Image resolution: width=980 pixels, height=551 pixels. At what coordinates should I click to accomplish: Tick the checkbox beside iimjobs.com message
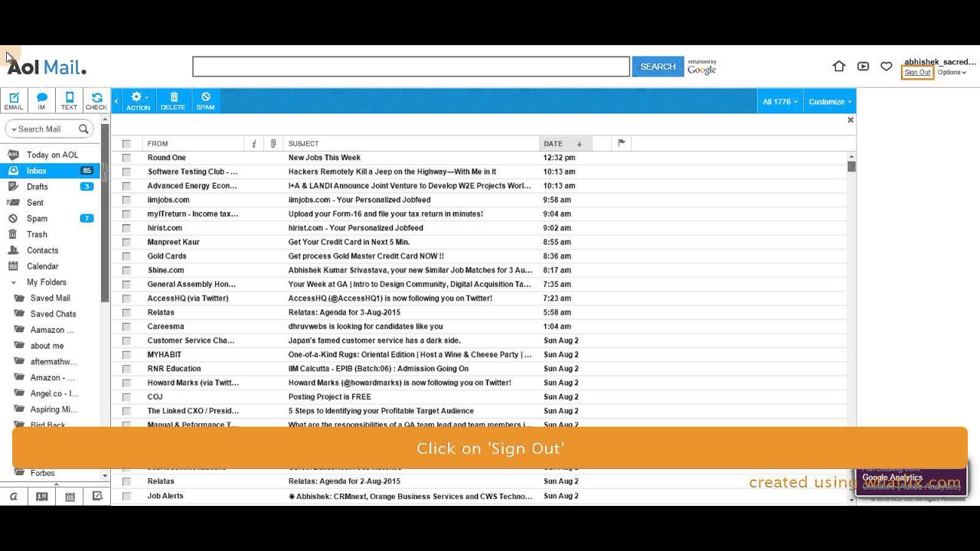coord(126,200)
